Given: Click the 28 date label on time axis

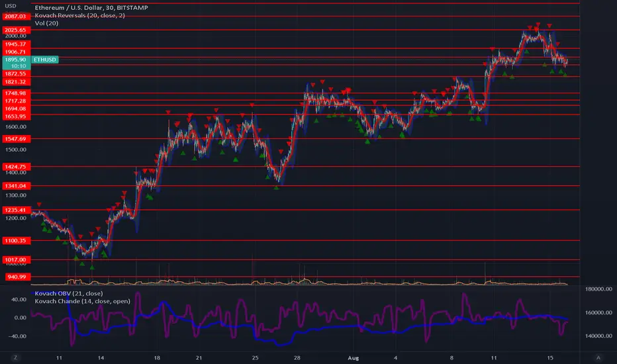Looking at the screenshot, I should tap(297, 357).
